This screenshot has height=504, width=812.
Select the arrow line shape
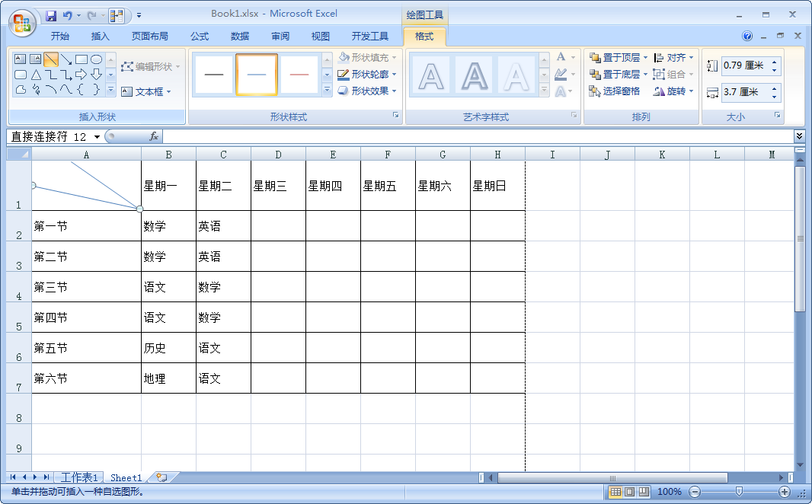(x=66, y=59)
